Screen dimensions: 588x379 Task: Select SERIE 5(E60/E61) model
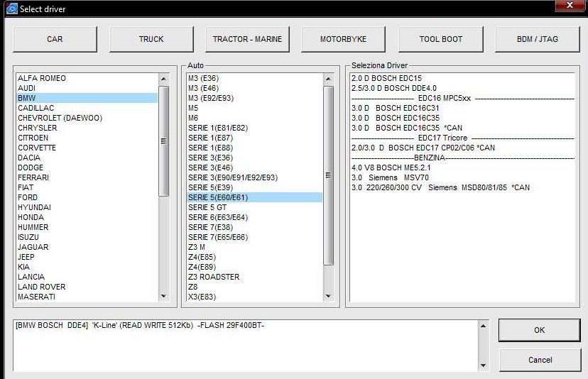(x=254, y=197)
